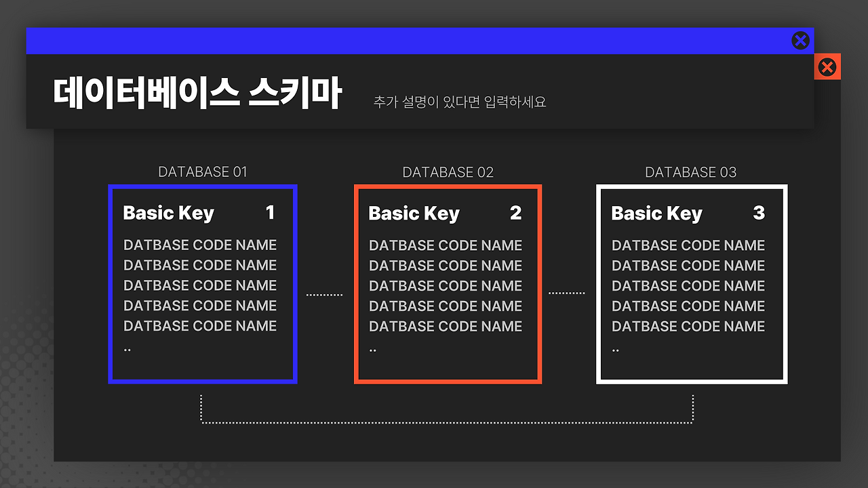Click the fifth "DATBASE CODE NAME" row under DATABASE 01
Screen dimensions: 868x488
[x=200, y=326]
